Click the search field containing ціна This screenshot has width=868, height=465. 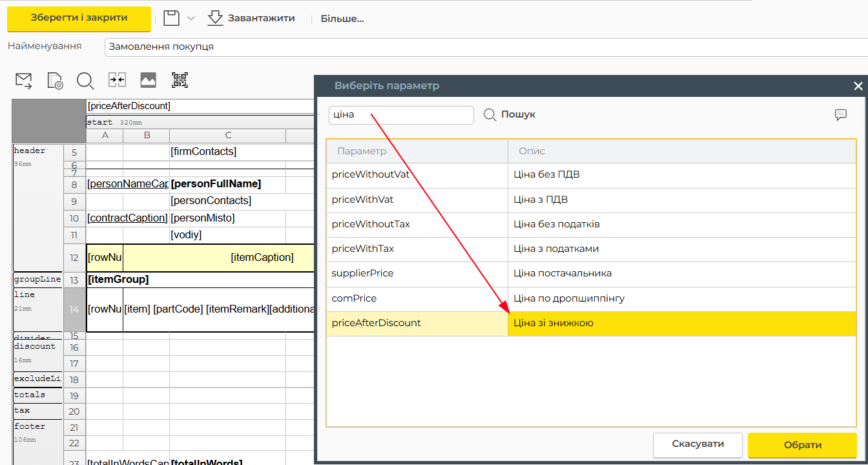coord(401,115)
